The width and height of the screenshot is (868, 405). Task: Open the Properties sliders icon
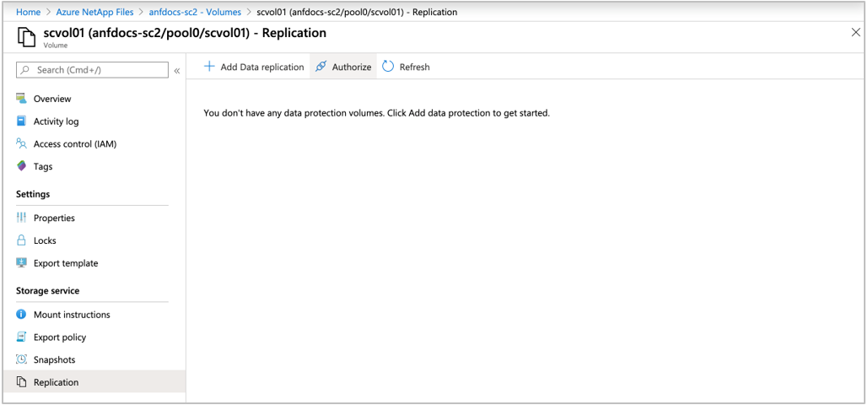pyautogui.click(x=22, y=218)
